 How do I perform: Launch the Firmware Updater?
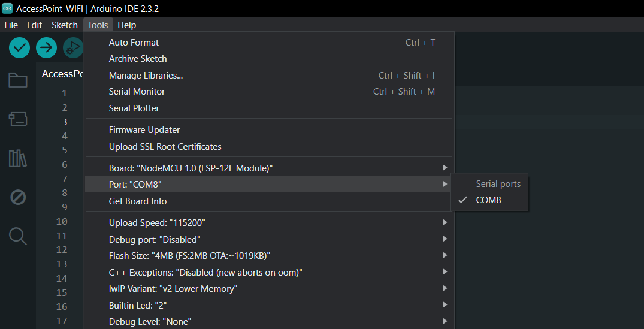pyautogui.click(x=144, y=130)
